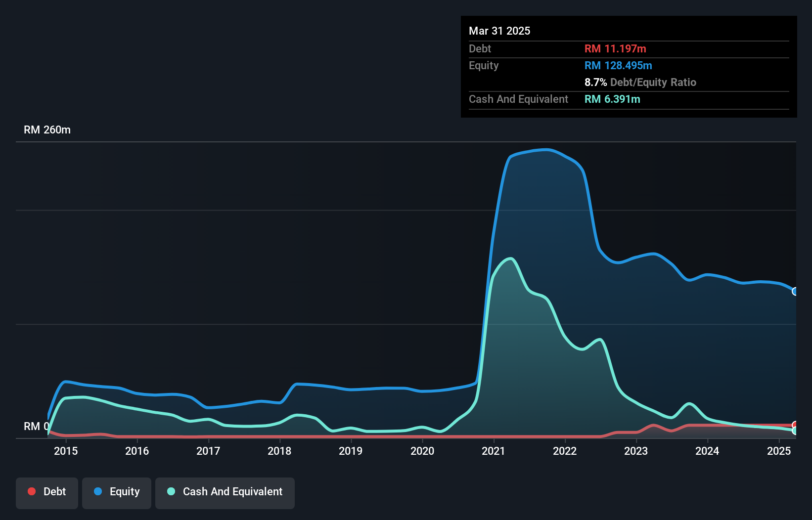This screenshot has height=520, width=812.
Task: Click the RM 6.391m cash value
Action: (x=612, y=99)
